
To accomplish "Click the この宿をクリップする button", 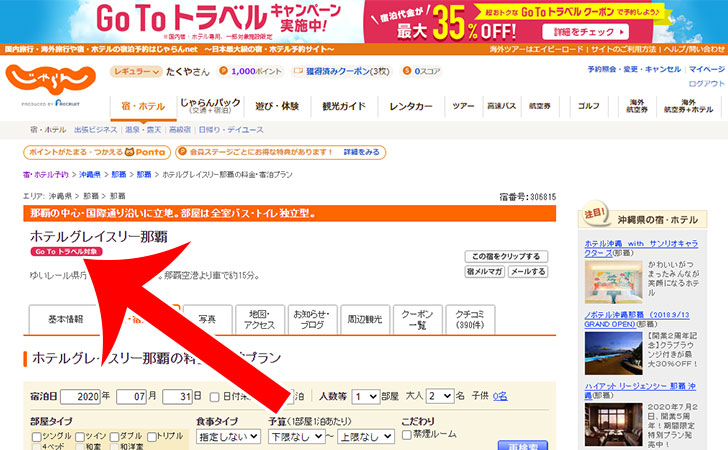I will 506,256.
